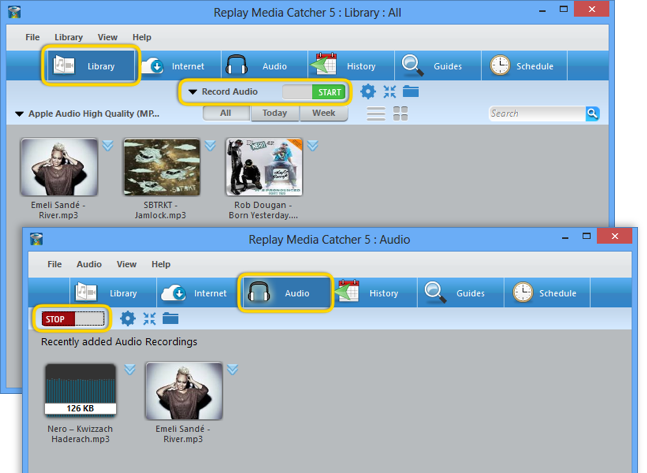Image resolution: width=647 pixels, height=473 pixels.
Task: Click the Library window app icon in title bar
Action: coord(14,12)
